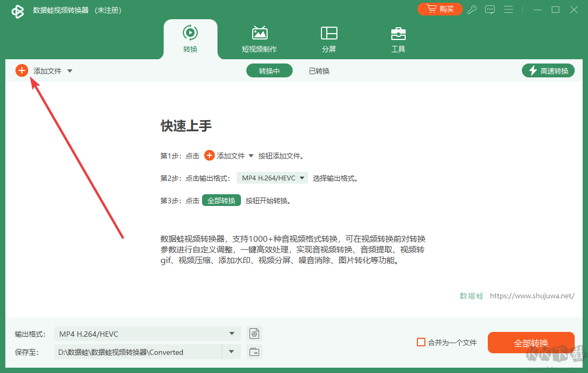Open the shujuwa.com website link

(531, 295)
